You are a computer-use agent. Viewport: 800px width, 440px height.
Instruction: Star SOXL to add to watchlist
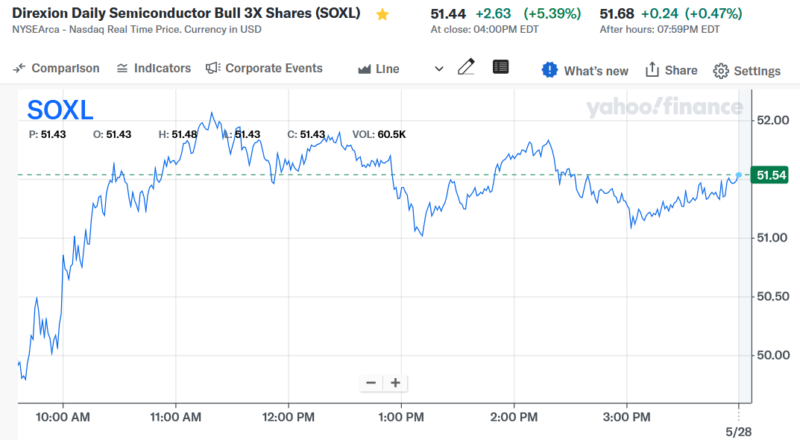382,15
